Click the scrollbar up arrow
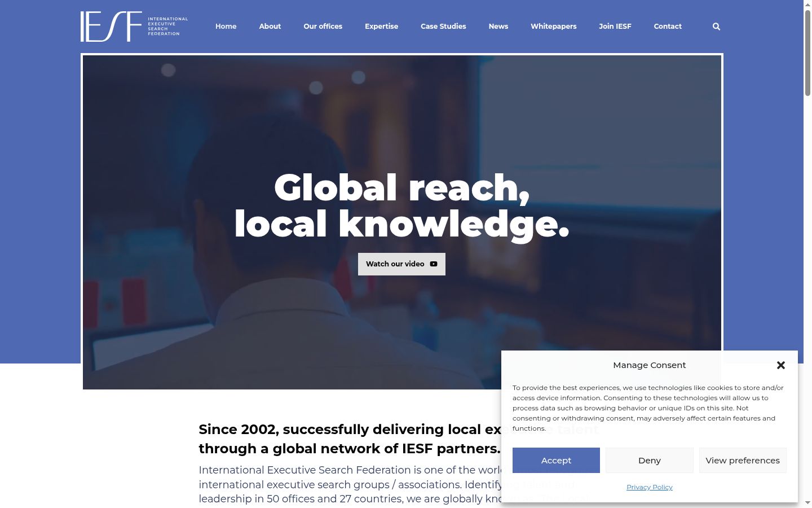The width and height of the screenshot is (812, 508). click(807, 5)
